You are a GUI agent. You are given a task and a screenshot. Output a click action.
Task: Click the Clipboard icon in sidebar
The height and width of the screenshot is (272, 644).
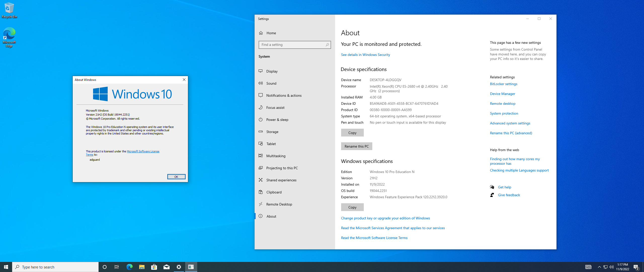[x=261, y=192]
